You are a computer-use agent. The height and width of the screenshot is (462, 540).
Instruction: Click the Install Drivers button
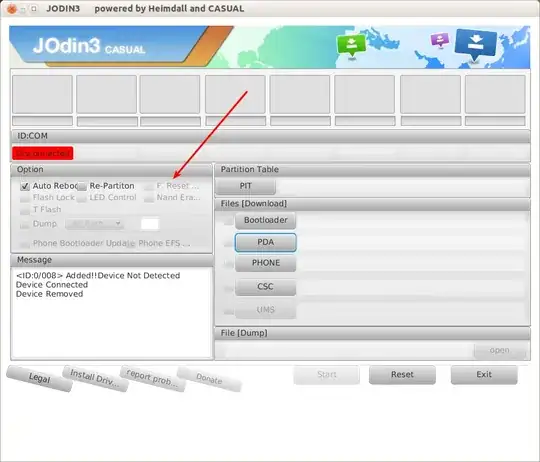pyautogui.click(x=95, y=378)
